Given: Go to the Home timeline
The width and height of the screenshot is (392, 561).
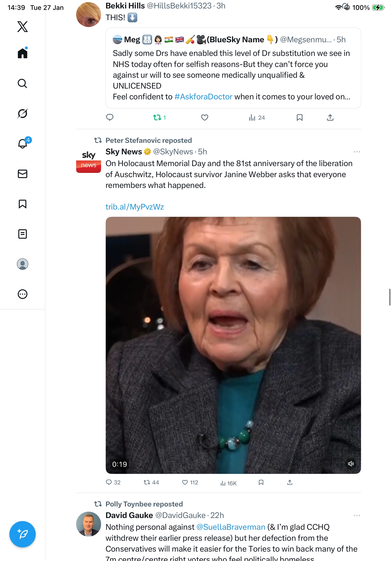Looking at the screenshot, I should [x=23, y=53].
